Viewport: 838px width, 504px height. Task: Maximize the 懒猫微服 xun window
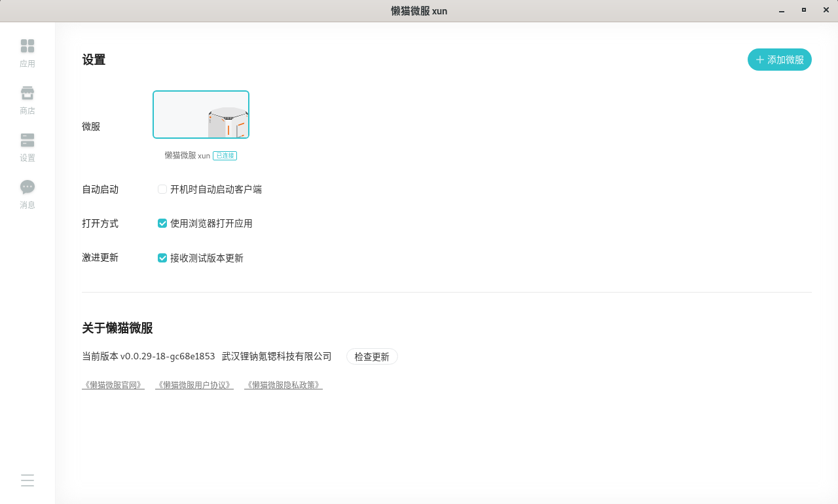click(x=804, y=10)
